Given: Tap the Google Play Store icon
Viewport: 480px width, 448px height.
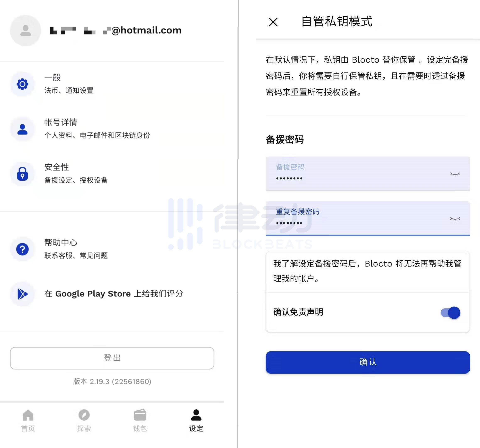Looking at the screenshot, I should [22, 294].
